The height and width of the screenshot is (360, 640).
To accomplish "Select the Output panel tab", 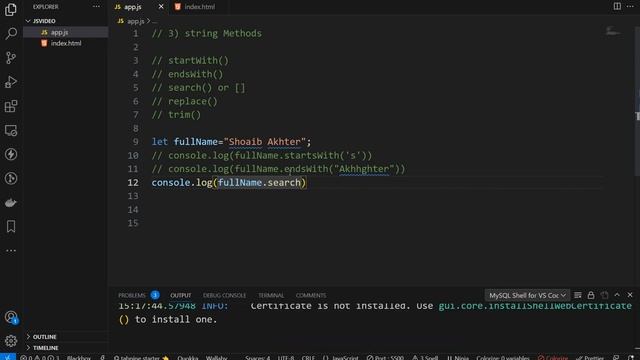I will pyautogui.click(x=181, y=295).
